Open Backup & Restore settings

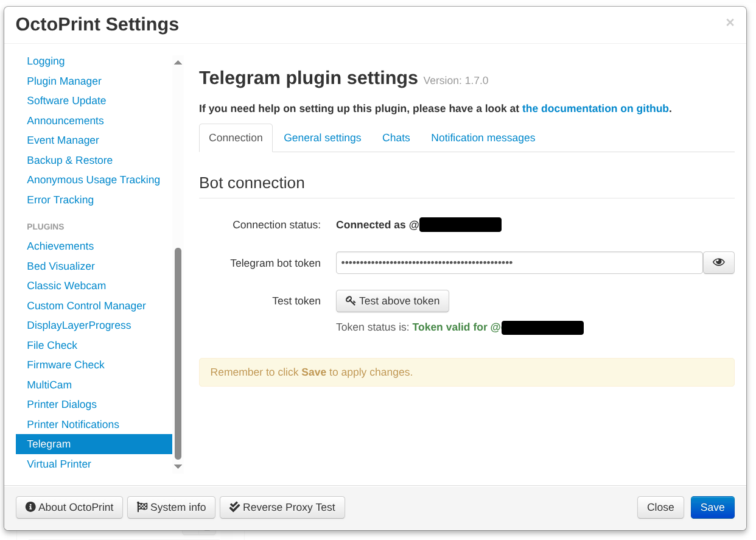[69, 160]
